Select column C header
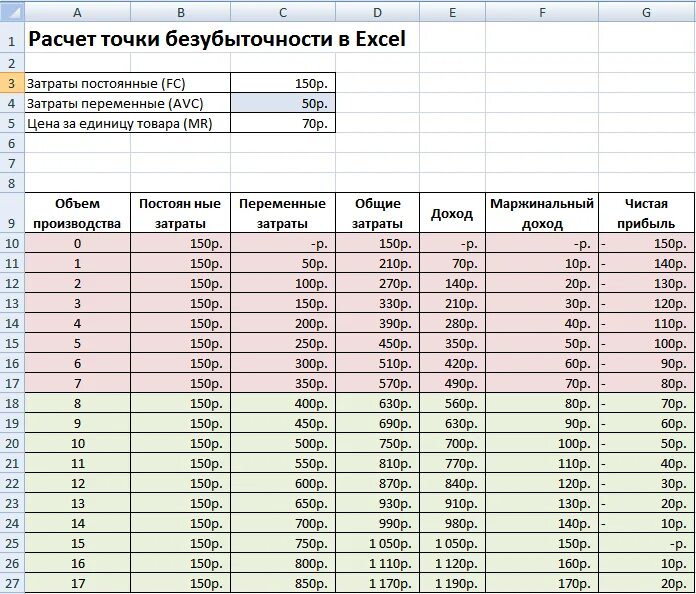The width and height of the screenshot is (696, 594). 283,12
